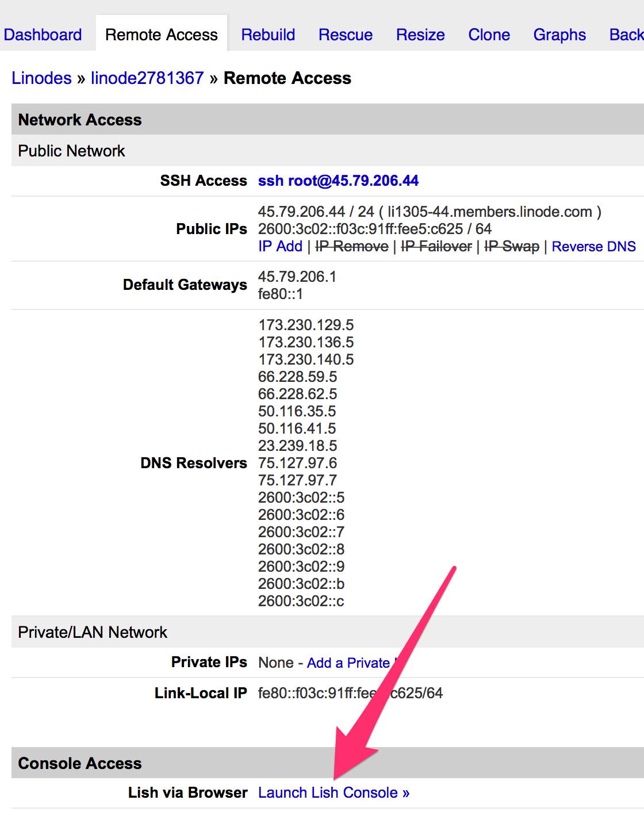Select DNS resolver 50.116.41.5
This screenshot has height=819, width=644.
[297, 428]
